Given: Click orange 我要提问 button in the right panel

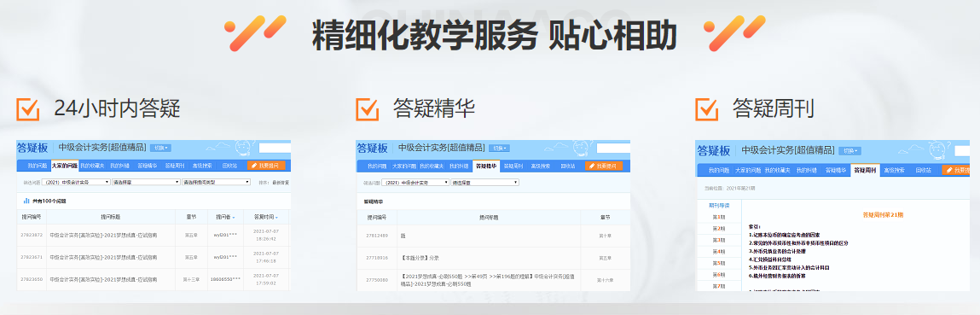Looking at the screenshot, I should tap(955, 170).
